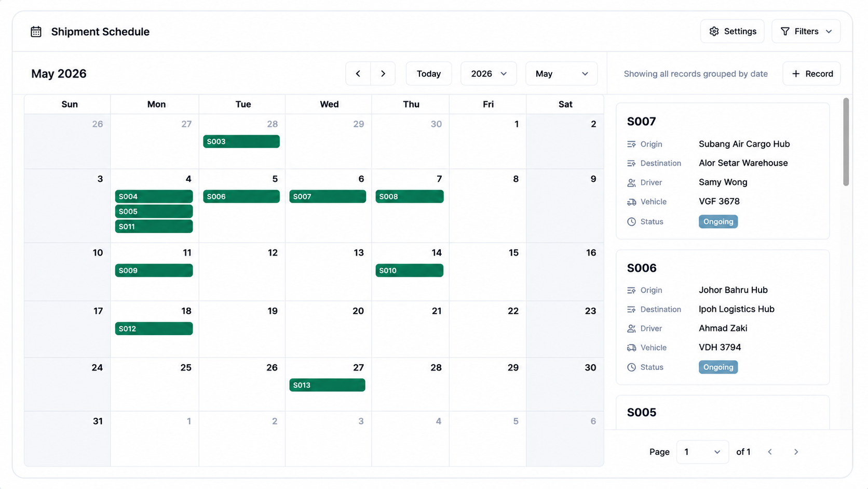This screenshot has width=868, height=489.
Task: Click the driver person icon in S006 card
Action: pyautogui.click(x=631, y=328)
